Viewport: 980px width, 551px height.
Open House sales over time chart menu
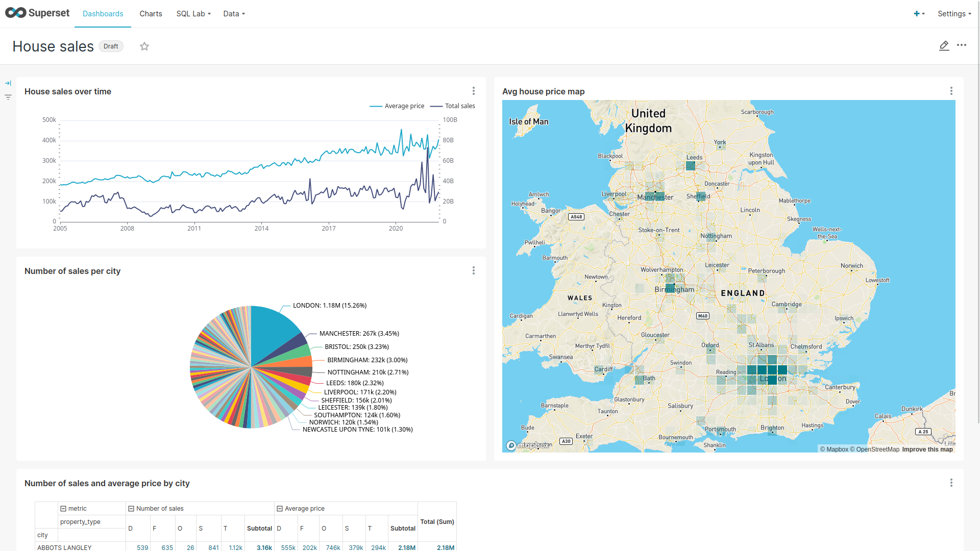(x=473, y=91)
